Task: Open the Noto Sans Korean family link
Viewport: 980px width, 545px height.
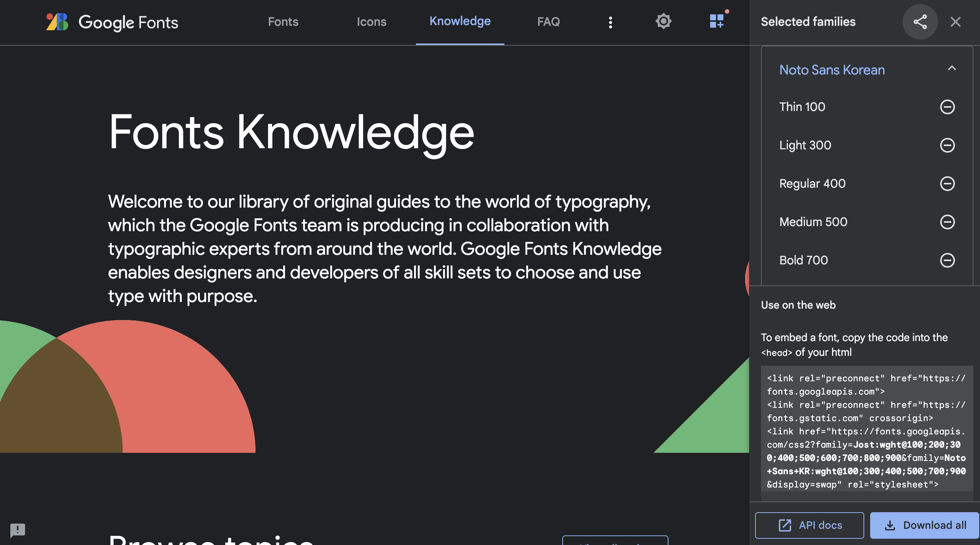Action: (832, 70)
